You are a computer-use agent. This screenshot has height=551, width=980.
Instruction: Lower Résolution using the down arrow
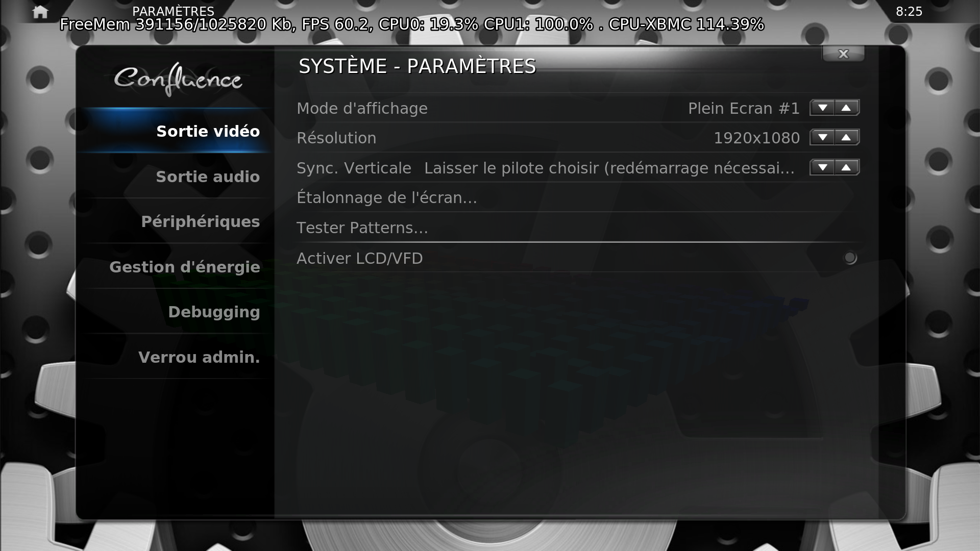822,137
